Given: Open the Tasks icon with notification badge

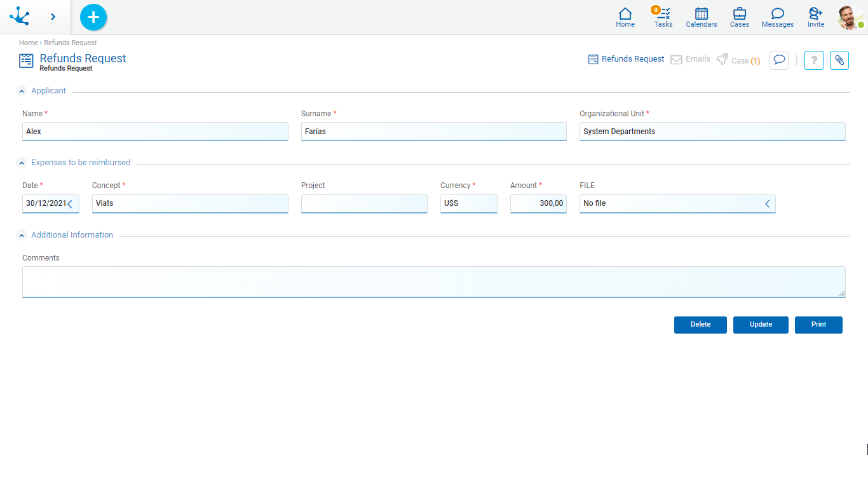Looking at the screenshot, I should click(663, 17).
